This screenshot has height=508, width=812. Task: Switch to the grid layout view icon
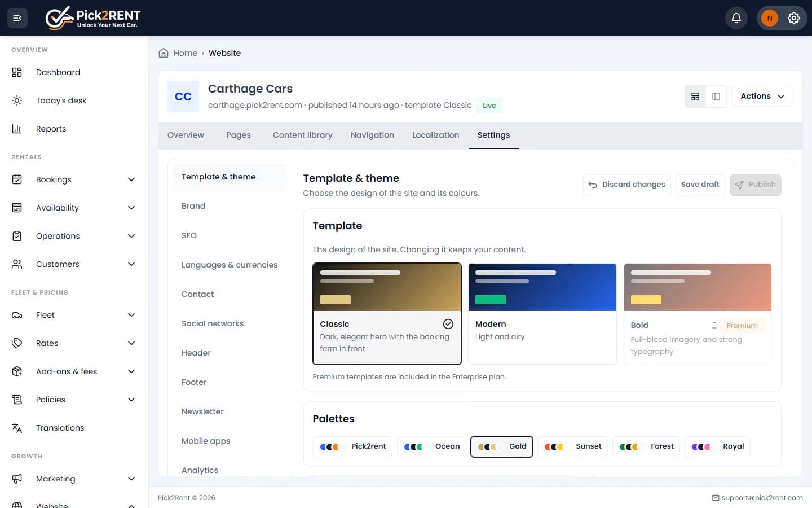pos(695,97)
